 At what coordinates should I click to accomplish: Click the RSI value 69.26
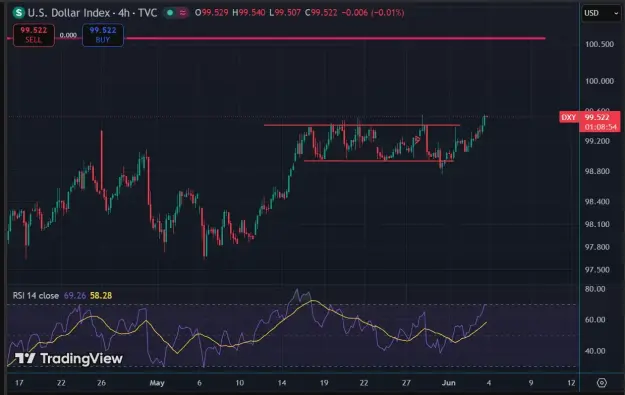(75, 296)
